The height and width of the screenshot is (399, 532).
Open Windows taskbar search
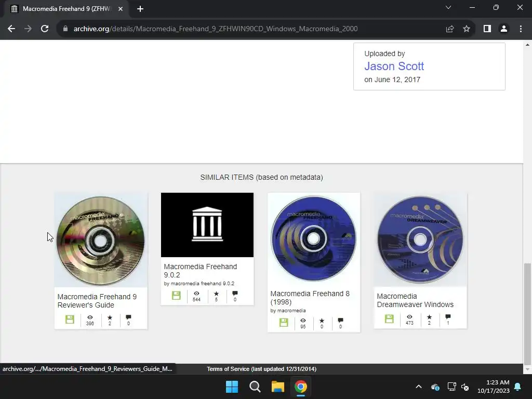[x=255, y=387]
